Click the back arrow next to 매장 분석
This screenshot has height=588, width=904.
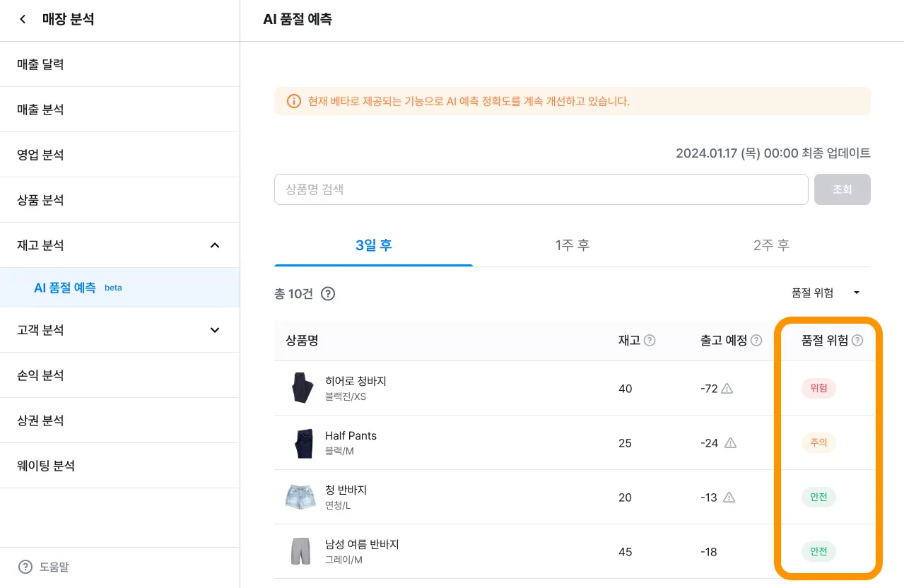point(23,20)
